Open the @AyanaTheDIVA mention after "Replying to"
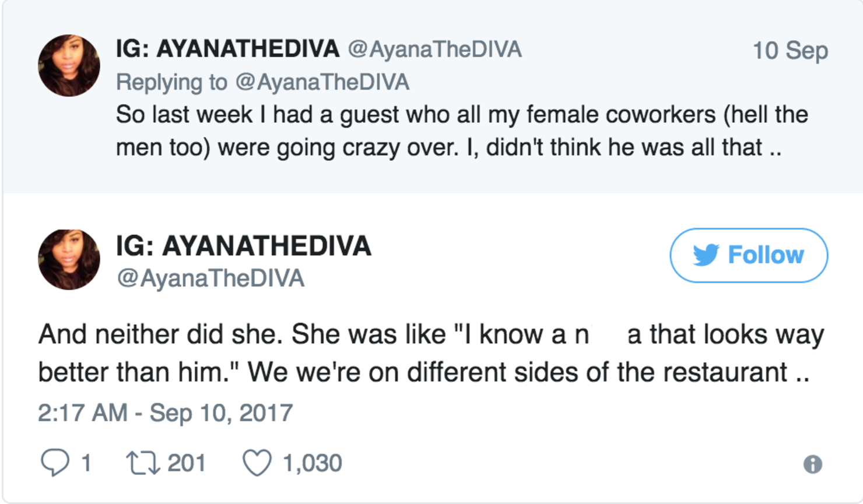Viewport: 863px width, 504px height. point(322,82)
